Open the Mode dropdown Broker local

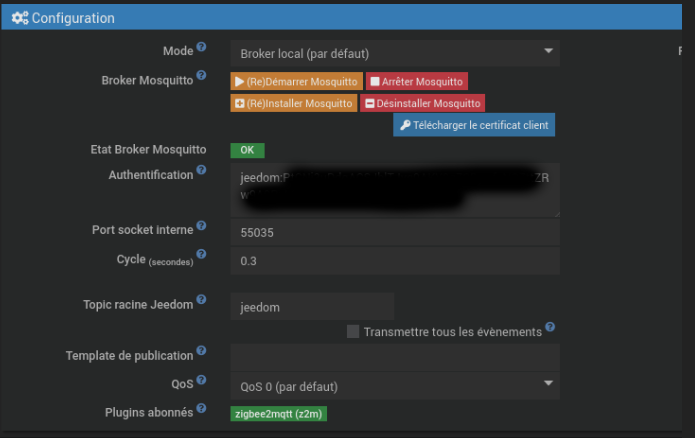click(395, 53)
